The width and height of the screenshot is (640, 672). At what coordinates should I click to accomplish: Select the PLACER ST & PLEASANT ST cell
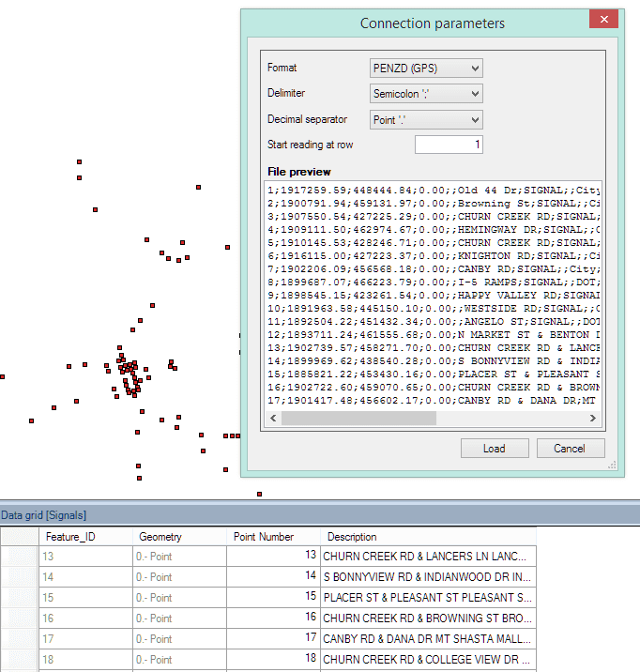pyautogui.click(x=428, y=598)
